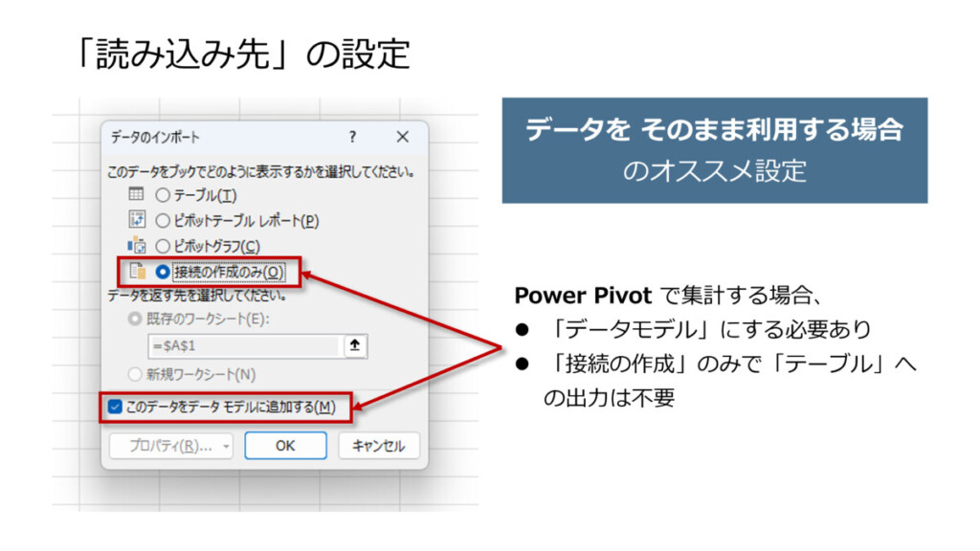The height and width of the screenshot is (551, 980).
Task: Click the 「読み込み先」の設定 heading
Action: pyautogui.click(x=242, y=54)
